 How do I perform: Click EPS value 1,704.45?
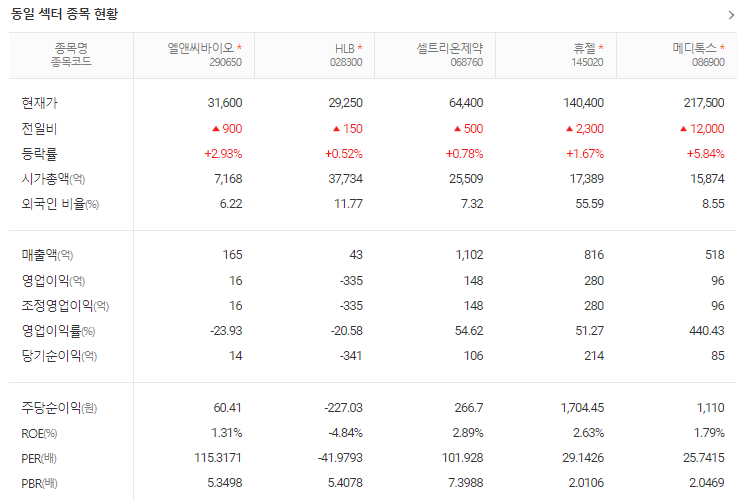click(x=582, y=407)
